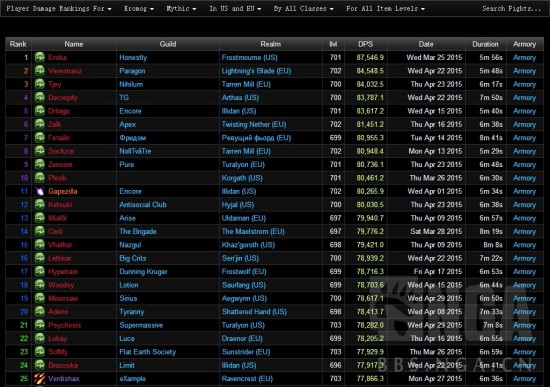Click the class icon beside Brozooka
The height and width of the screenshot is (387, 550).
(x=40, y=365)
